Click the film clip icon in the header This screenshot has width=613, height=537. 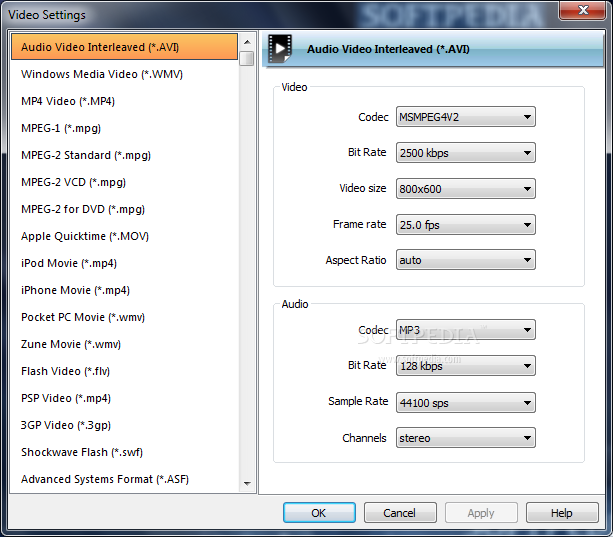tap(280, 49)
